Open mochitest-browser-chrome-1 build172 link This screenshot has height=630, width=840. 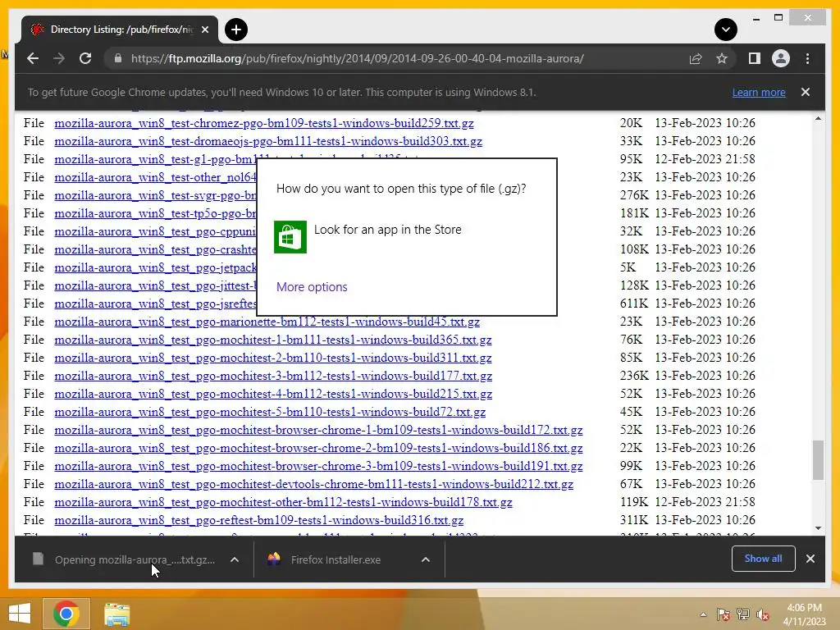click(x=318, y=430)
